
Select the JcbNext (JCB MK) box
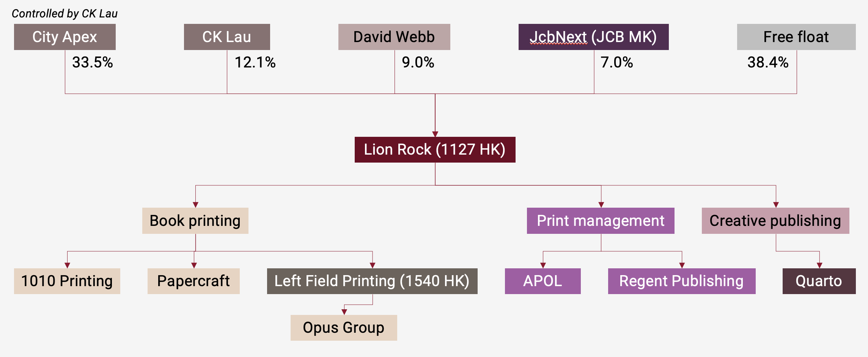tap(593, 37)
